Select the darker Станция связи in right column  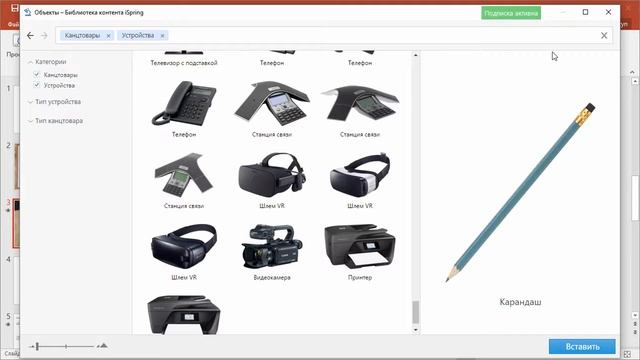(x=360, y=103)
